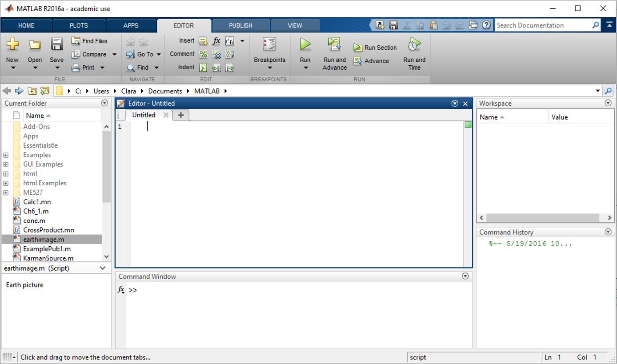Click the fixed-point fi insert icon

click(x=230, y=41)
